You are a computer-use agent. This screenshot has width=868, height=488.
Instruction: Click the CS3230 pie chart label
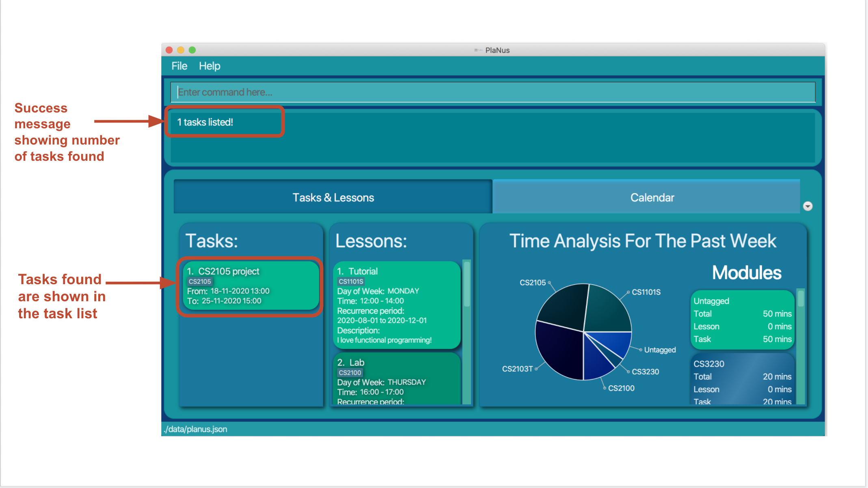645,371
